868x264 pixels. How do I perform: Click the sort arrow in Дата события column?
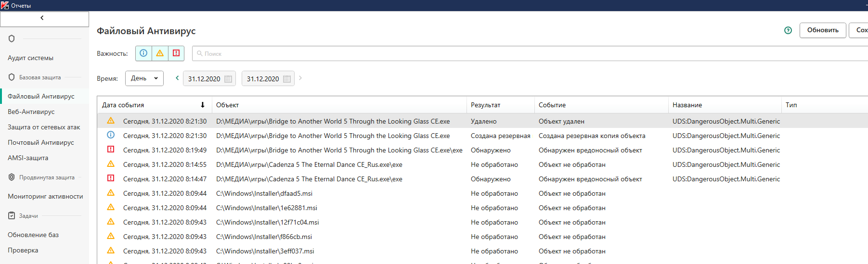(x=203, y=105)
